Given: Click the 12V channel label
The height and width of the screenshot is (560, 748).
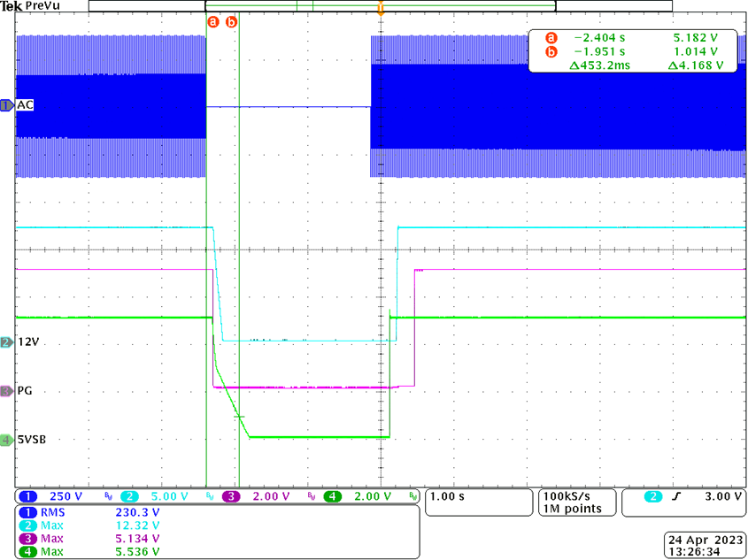Looking at the screenshot, I should (x=27, y=341).
